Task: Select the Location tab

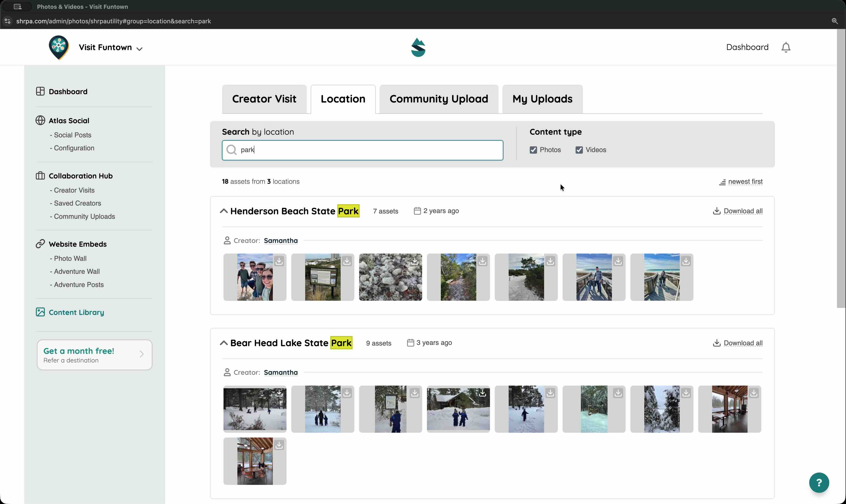Action: (x=343, y=99)
